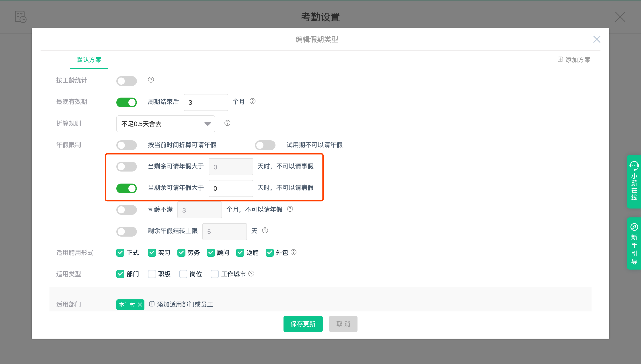Open 新手引导 guide widget

click(x=634, y=243)
